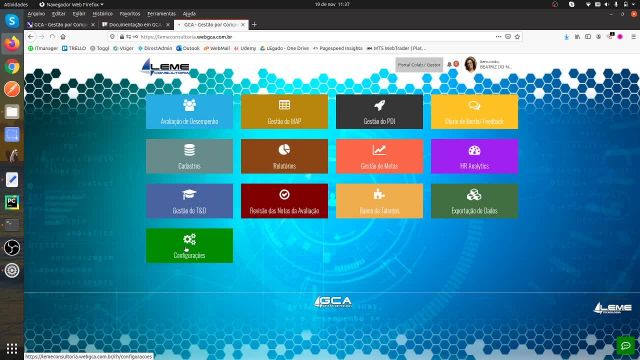This screenshot has width=640, height=360.
Task: Open PyCharm from the dock
Action: (12, 202)
